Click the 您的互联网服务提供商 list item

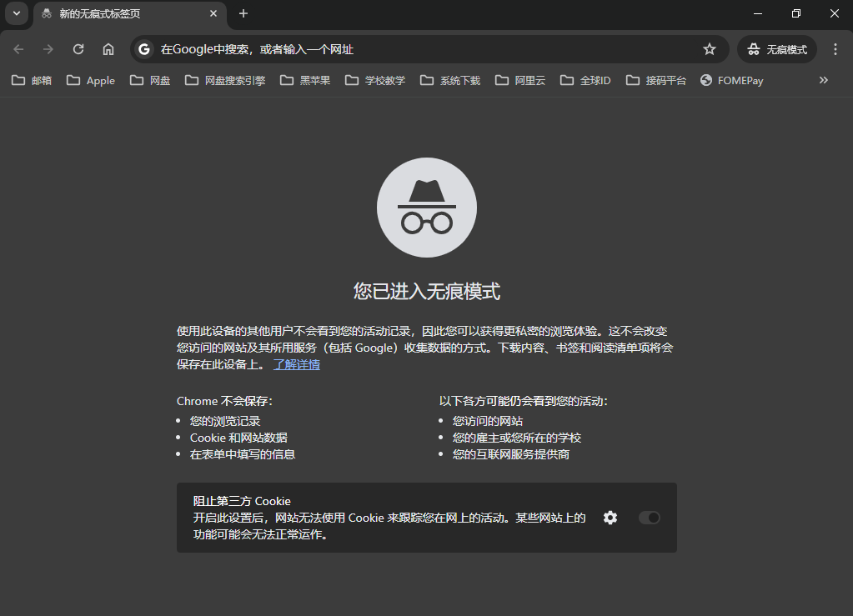511,454
